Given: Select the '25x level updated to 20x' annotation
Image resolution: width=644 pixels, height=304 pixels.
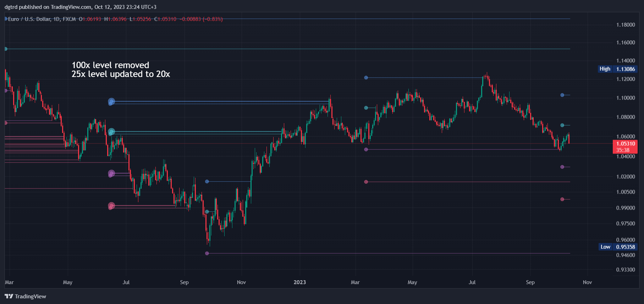Looking at the screenshot, I should tap(121, 74).
